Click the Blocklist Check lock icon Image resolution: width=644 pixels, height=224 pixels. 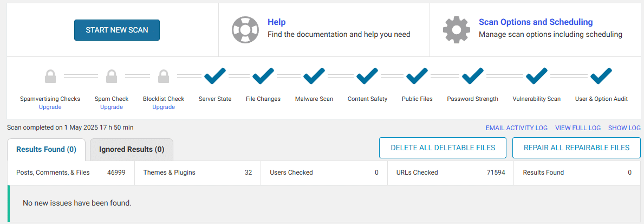click(164, 76)
